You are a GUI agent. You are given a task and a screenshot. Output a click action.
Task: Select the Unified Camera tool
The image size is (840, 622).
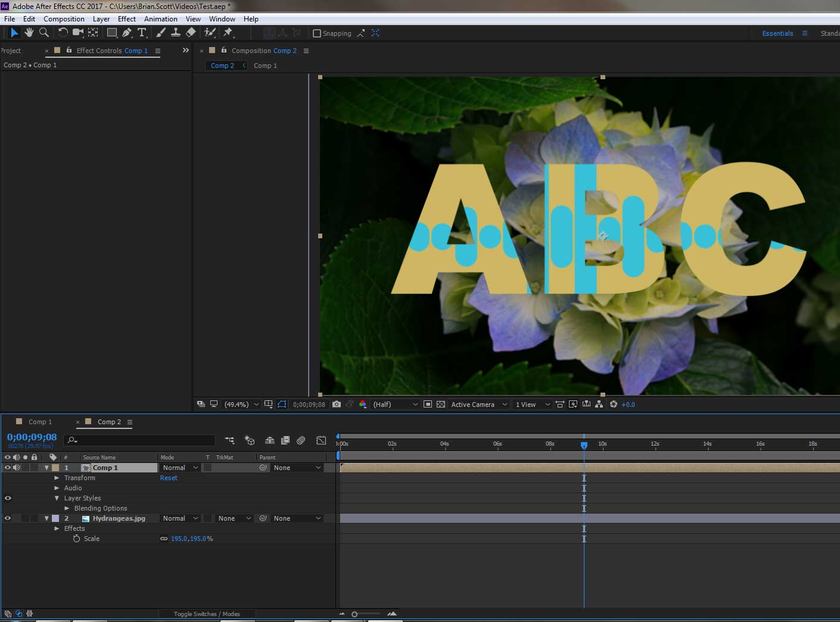[x=78, y=33]
